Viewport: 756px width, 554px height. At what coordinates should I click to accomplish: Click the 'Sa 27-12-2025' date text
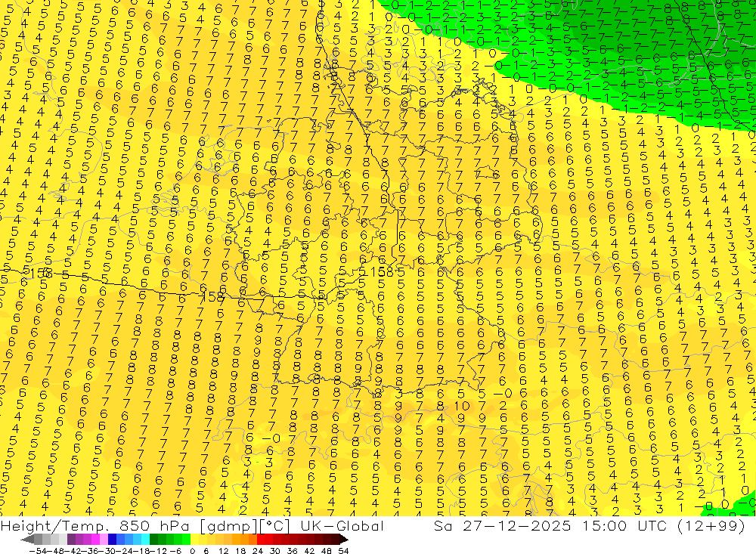pos(502,525)
